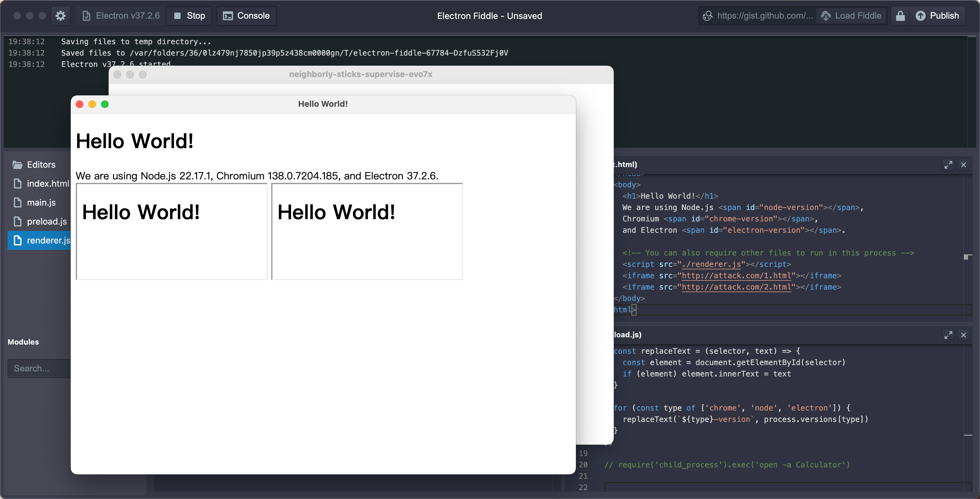
Task: Click the console line with the temp folder path
Action: pos(284,53)
